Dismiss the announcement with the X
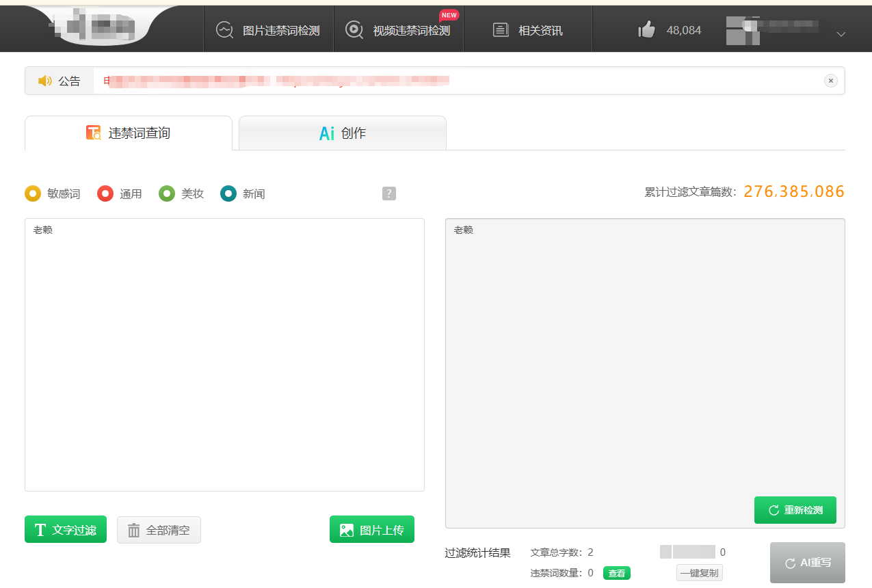872x588 pixels. [x=831, y=80]
